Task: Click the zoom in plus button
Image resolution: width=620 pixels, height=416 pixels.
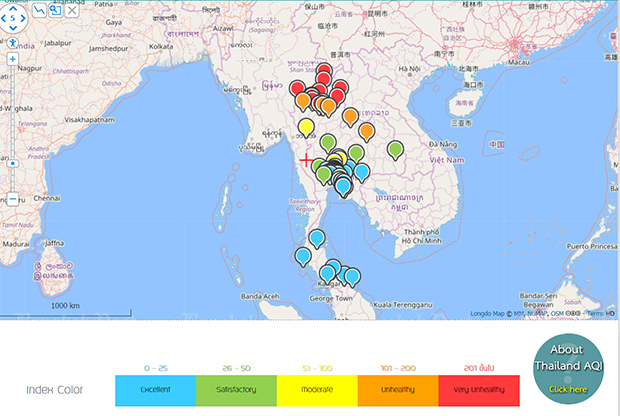Action: [12, 60]
